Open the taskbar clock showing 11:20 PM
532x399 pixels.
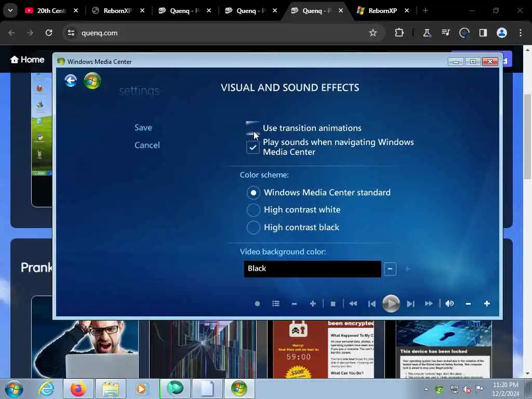pyautogui.click(x=506, y=389)
